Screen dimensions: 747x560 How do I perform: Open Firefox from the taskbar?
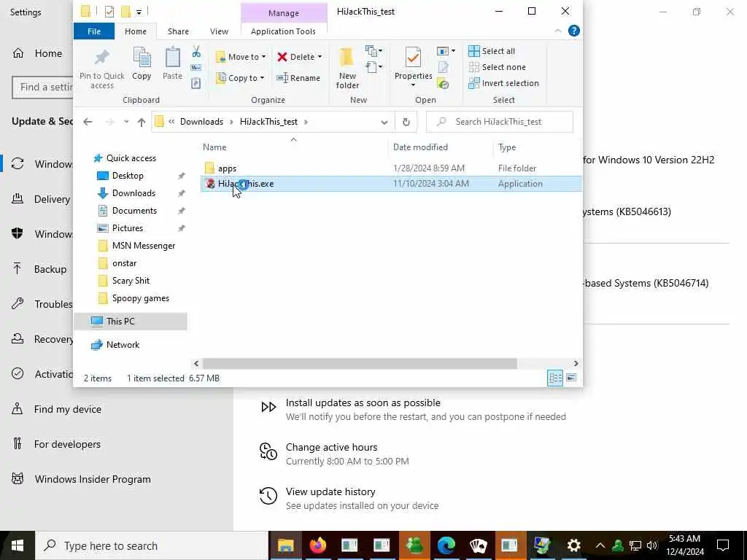(318, 545)
